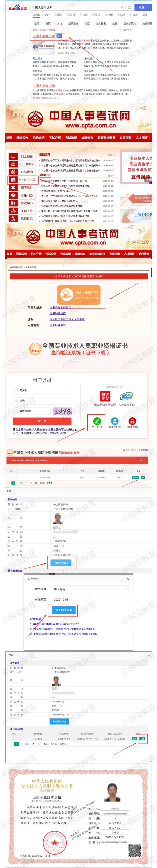Click into the 图形验证码 field

32,411
